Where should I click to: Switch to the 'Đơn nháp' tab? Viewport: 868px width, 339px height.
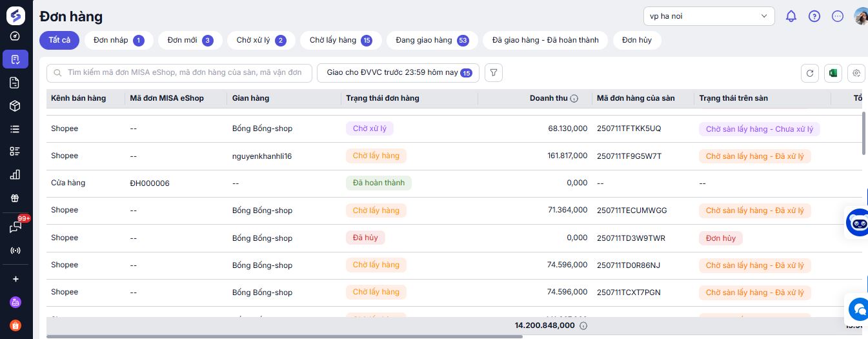(119, 40)
